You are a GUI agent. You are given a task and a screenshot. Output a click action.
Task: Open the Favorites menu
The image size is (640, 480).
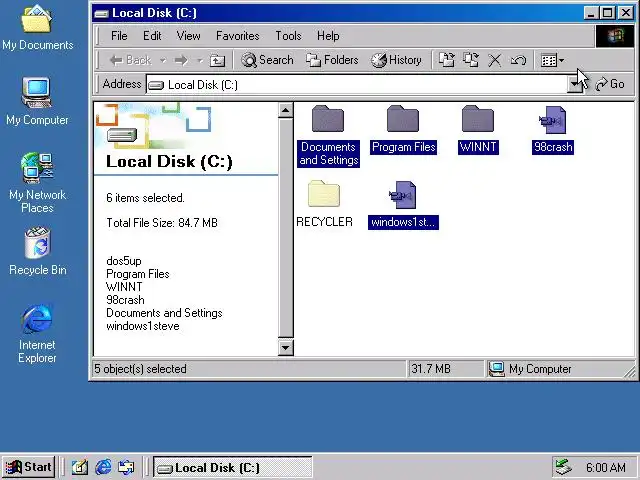238,36
